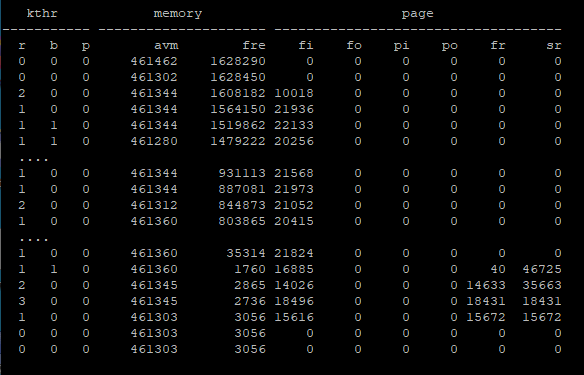Click the r value 3 in the kthr column
Screen dimensions: 584x375
pyautogui.click(x=22, y=302)
